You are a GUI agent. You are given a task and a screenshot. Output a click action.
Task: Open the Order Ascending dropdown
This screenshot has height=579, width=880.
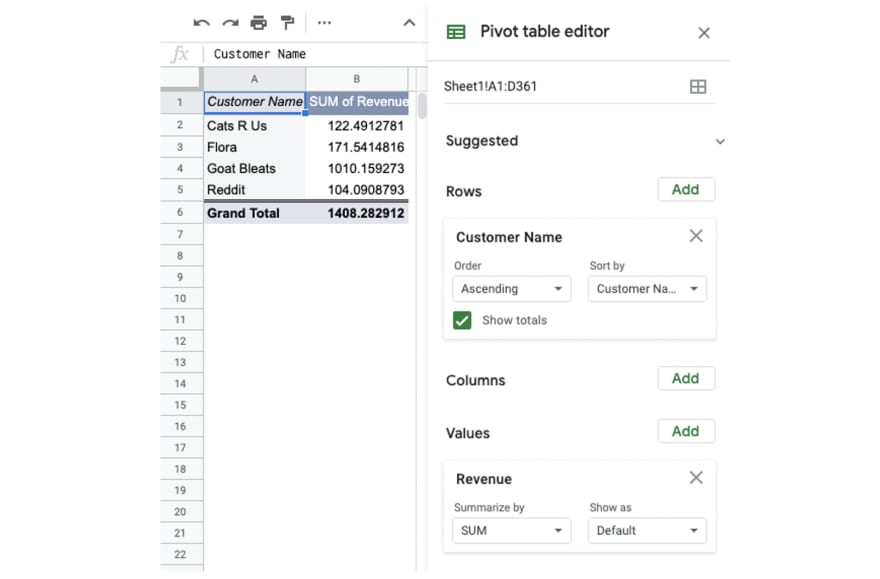511,289
